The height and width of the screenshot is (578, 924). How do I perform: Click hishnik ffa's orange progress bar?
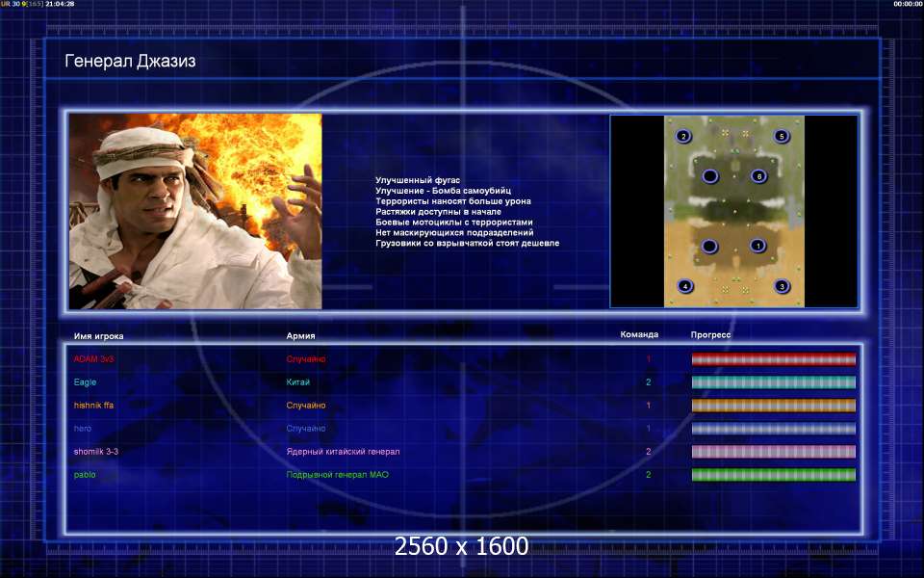coord(774,406)
